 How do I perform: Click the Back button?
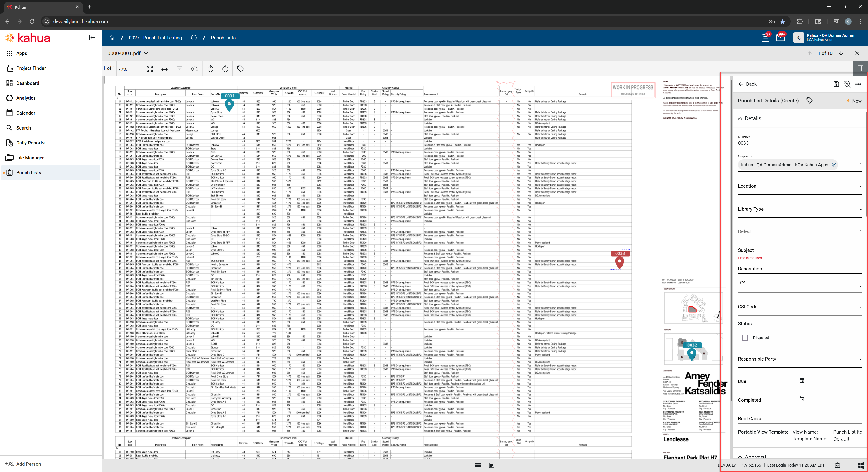pyautogui.click(x=747, y=84)
